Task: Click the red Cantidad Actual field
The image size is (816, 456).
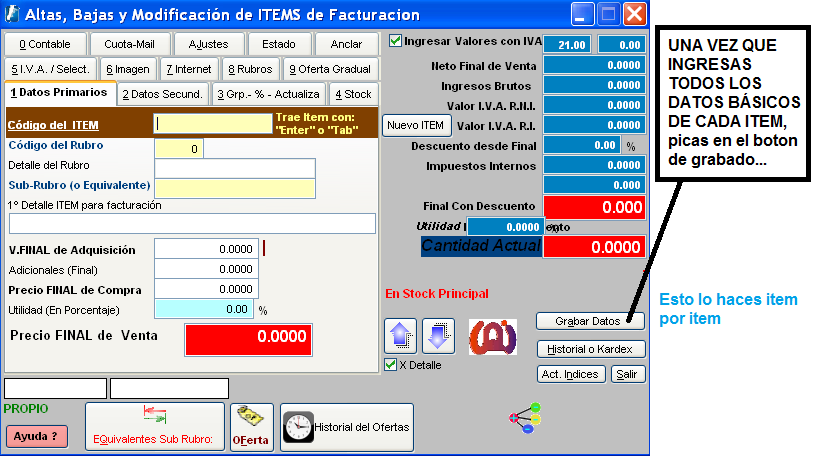Action: point(594,247)
